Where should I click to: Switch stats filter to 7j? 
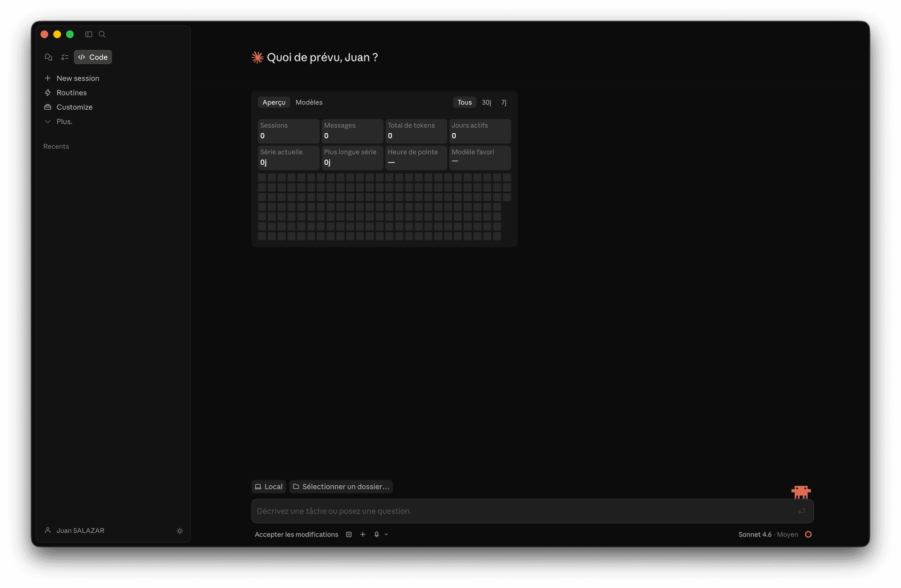pos(504,102)
